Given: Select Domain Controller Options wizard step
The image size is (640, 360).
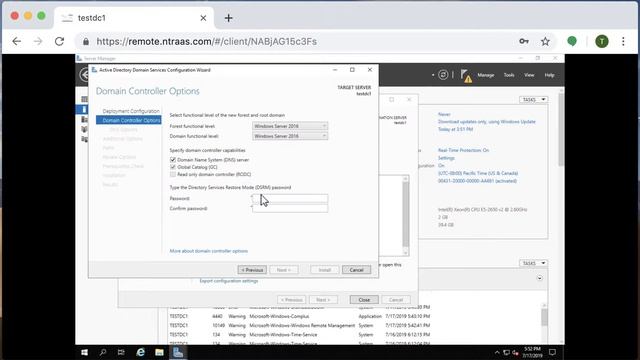Looking at the screenshot, I should (x=129, y=120).
